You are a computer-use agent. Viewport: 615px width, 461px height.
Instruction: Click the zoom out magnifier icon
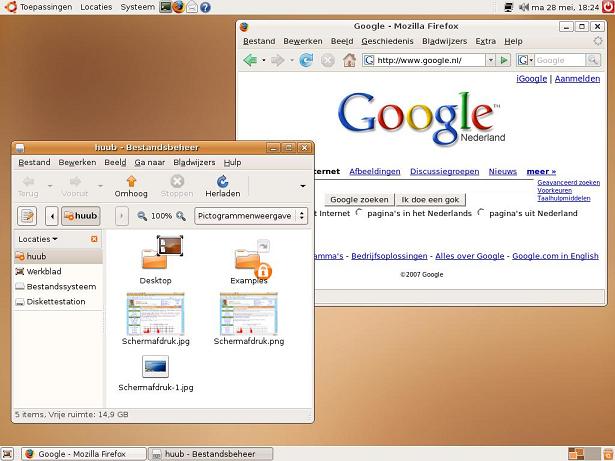[x=140, y=216]
